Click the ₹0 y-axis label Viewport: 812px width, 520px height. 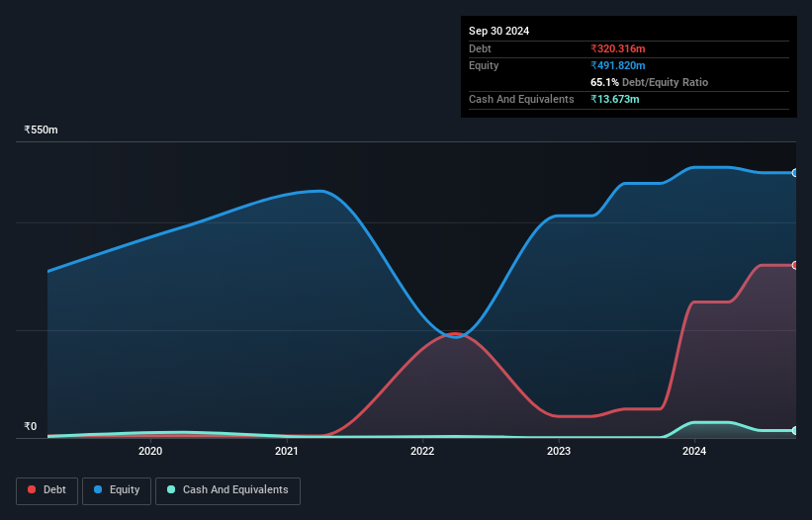(31, 426)
